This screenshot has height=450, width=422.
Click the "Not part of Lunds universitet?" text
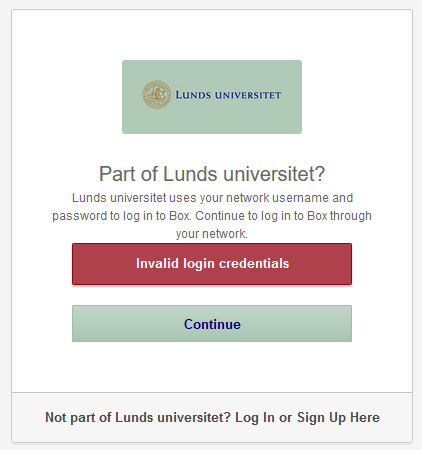tap(138, 417)
